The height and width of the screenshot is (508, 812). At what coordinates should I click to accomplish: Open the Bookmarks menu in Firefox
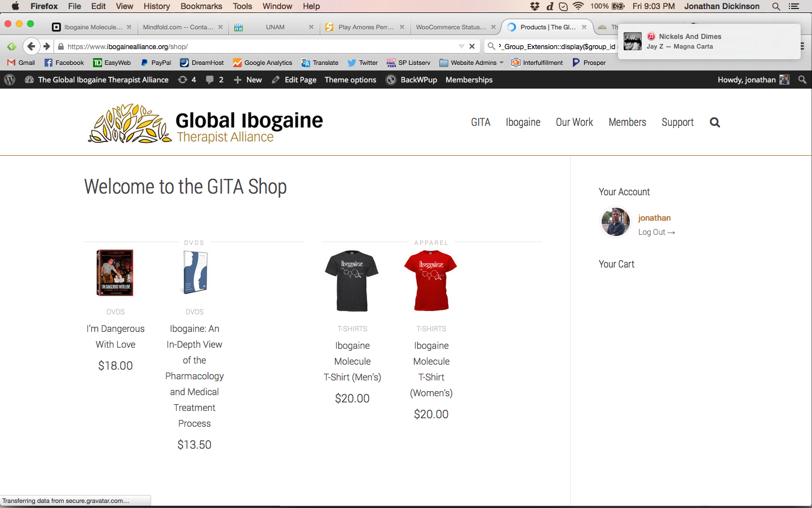pyautogui.click(x=201, y=6)
